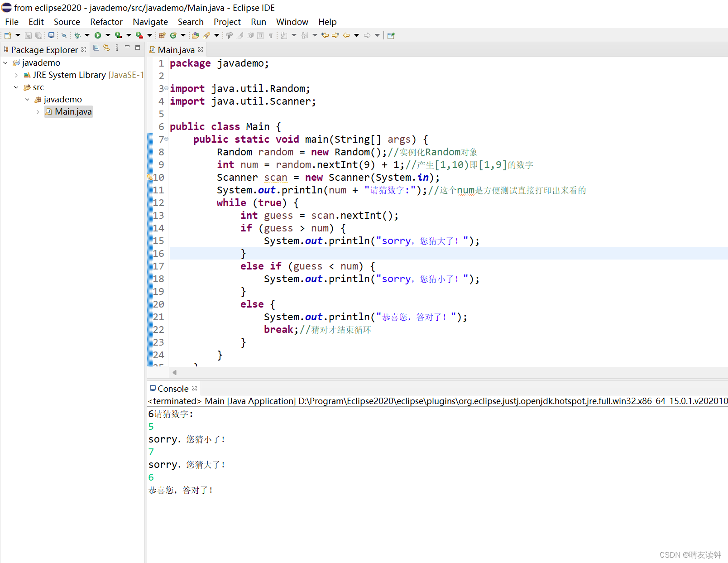The image size is (728, 563).
Task: Collapse the src folder node
Action: click(16, 87)
